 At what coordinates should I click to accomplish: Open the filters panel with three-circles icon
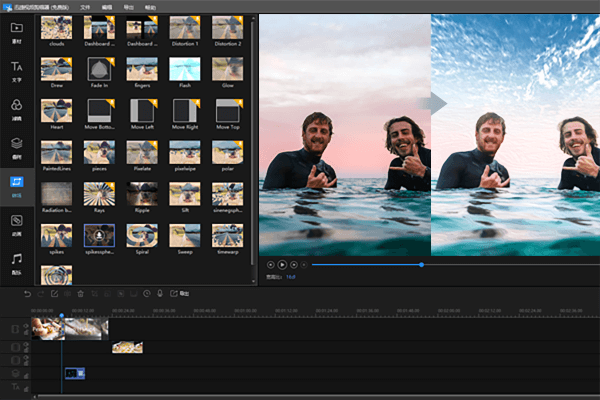[16, 109]
